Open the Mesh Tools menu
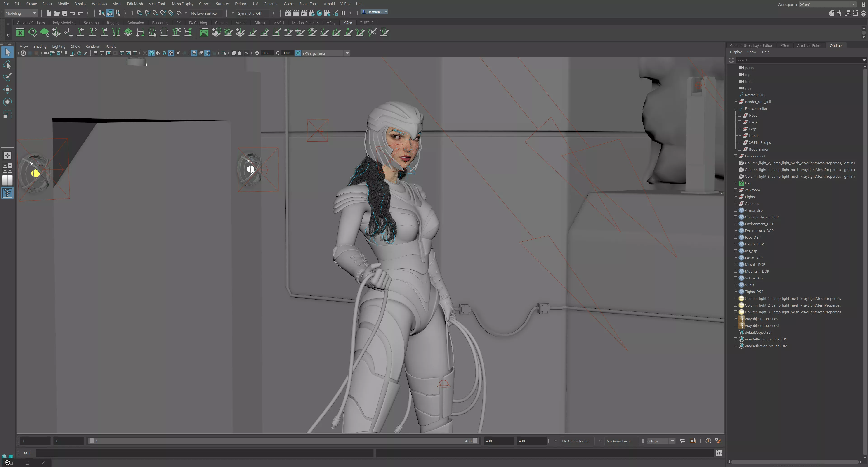Viewport: 868px width, 467px height. (x=157, y=4)
